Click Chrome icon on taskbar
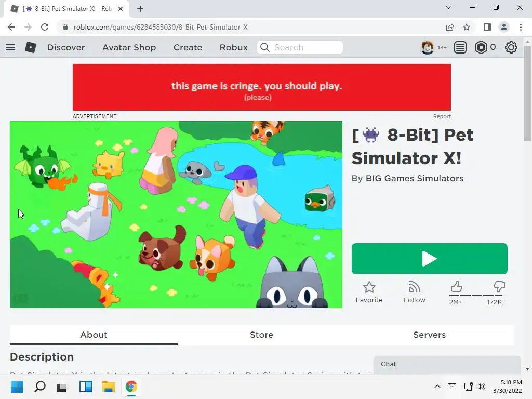The height and width of the screenshot is (399, 532). click(x=131, y=387)
